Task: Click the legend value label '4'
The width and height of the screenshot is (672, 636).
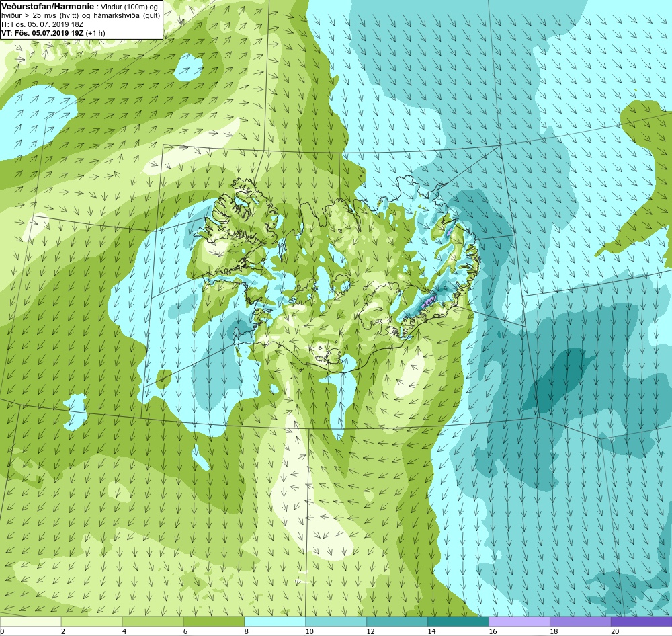Action: [124, 631]
